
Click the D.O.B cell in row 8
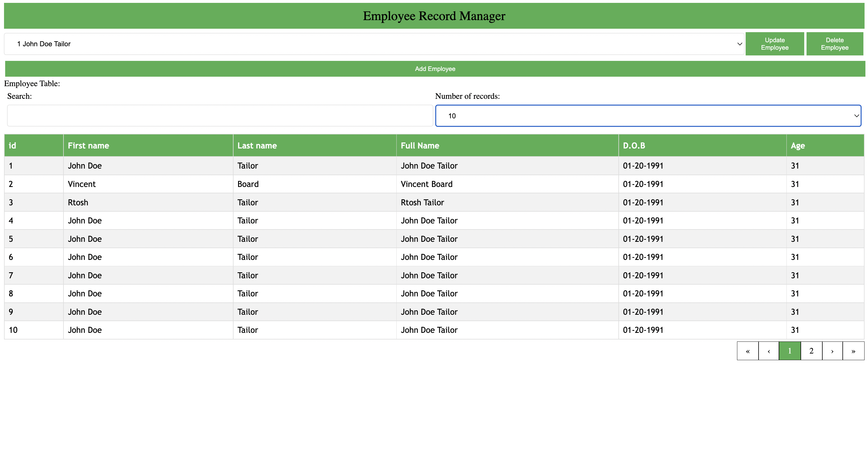tap(703, 294)
